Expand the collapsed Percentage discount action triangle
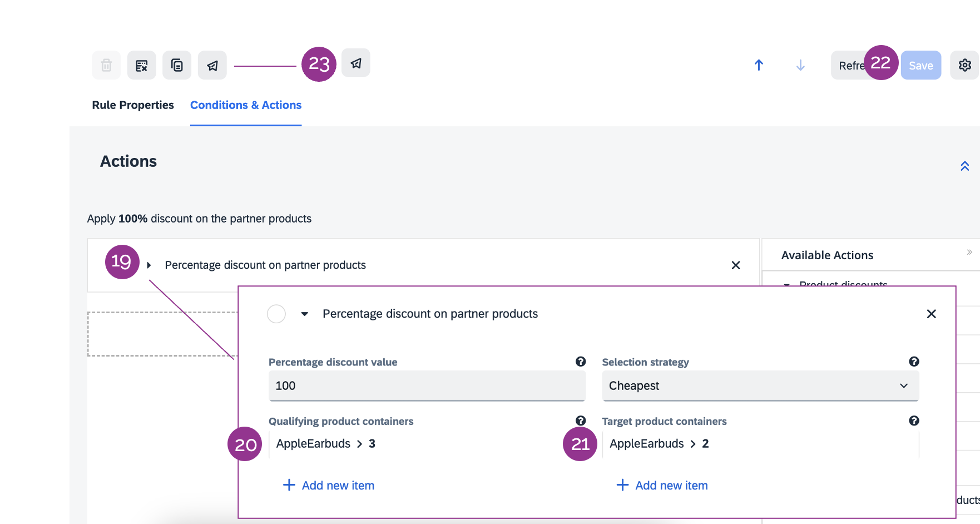Viewport: 980px width, 524px height. click(x=149, y=265)
